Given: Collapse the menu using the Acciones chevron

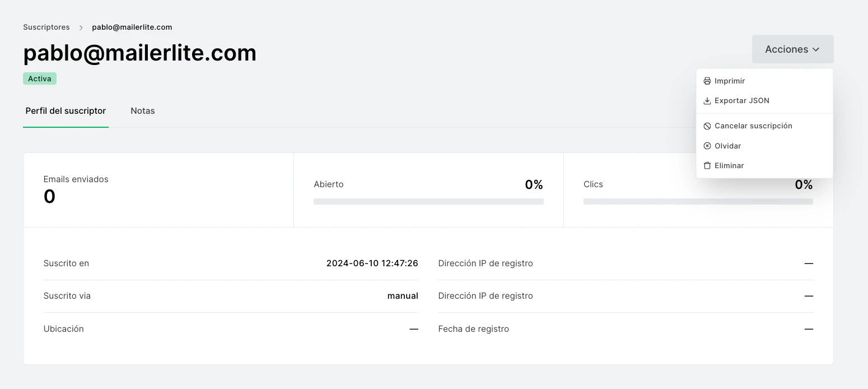Looking at the screenshot, I should pyautogui.click(x=816, y=49).
